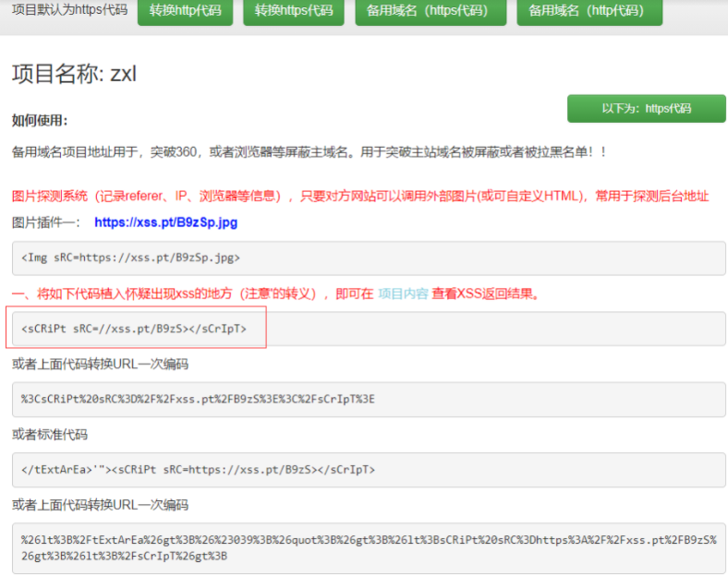Click the red 一、将如下代码植入 instruction text
The image size is (728, 576).
[276, 294]
